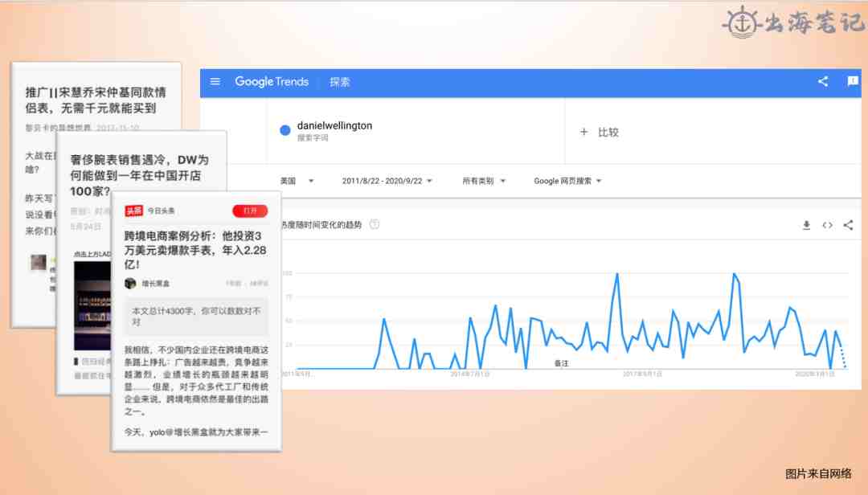
Task: Click the share icon in blue header
Action: (823, 81)
